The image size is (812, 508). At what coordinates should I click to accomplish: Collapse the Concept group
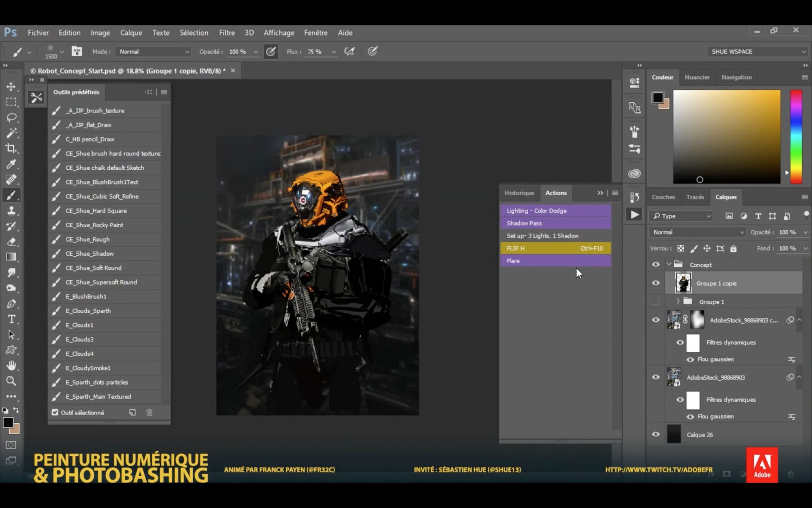[x=669, y=264]
